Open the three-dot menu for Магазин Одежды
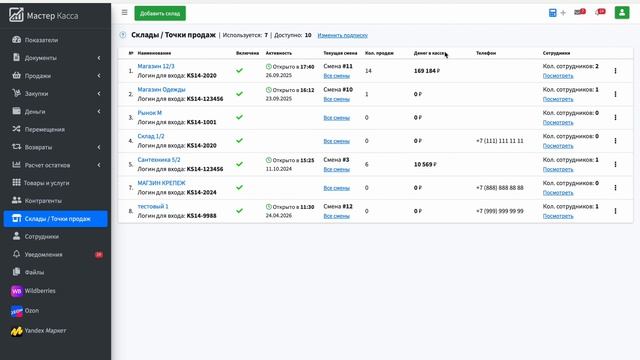This screenshot has height=360, width=640. click(615, 94)
